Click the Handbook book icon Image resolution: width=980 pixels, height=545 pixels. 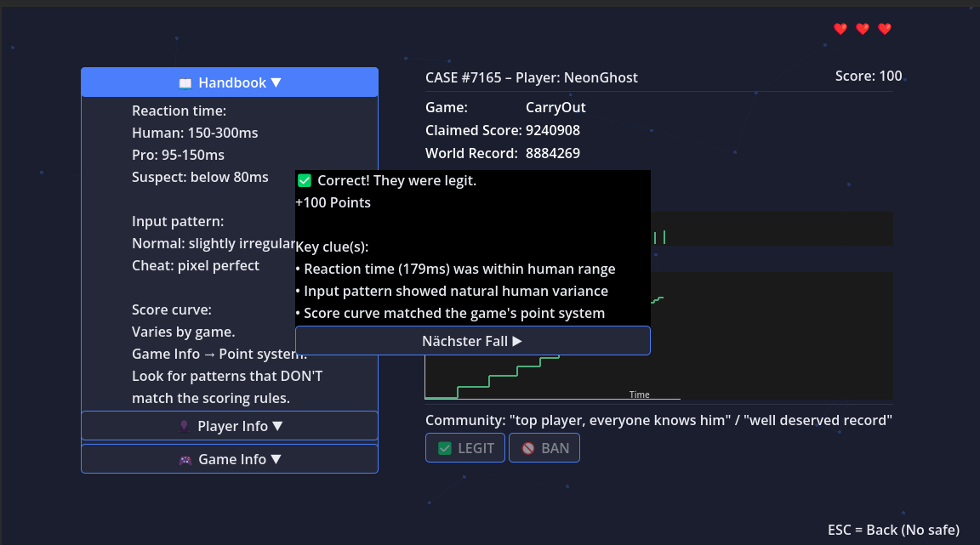click(185, 83)
